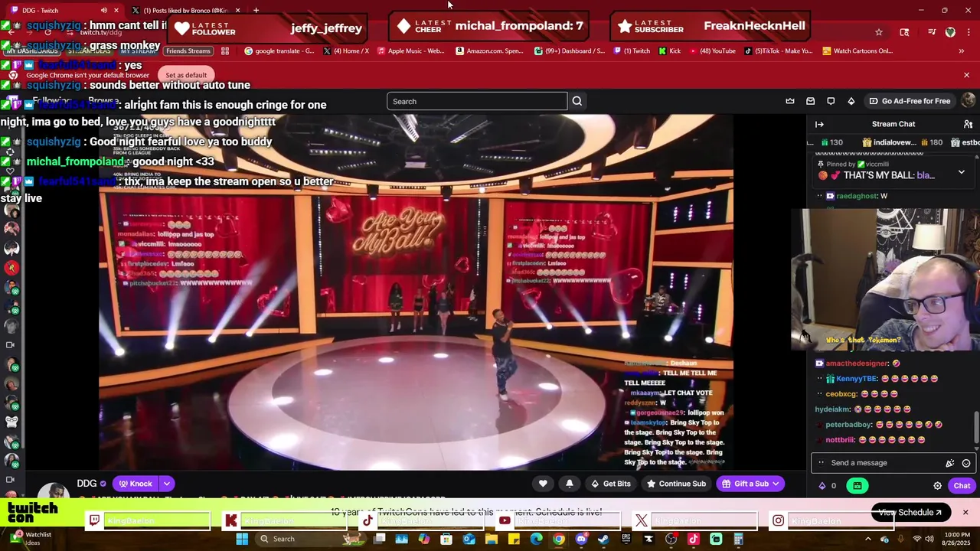Open the Get Bits diamond icon in top bar
The width and height of the screenshot is (980, 551).
coord(851,101)
